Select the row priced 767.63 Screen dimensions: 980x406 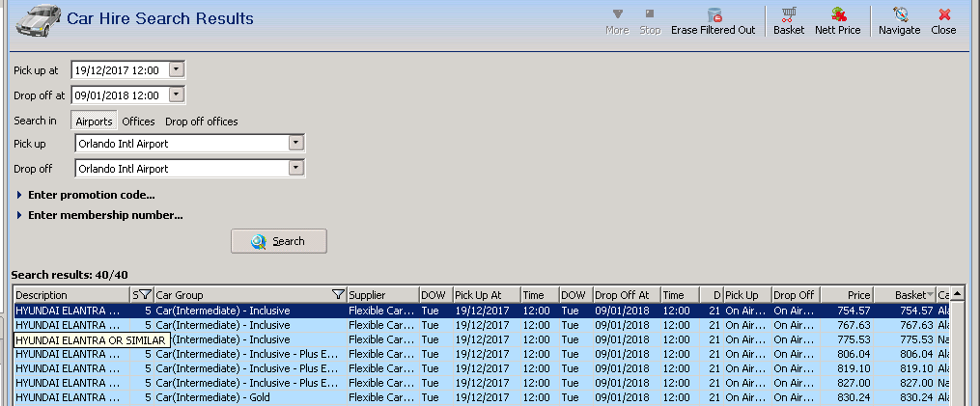tap(481, 325)
